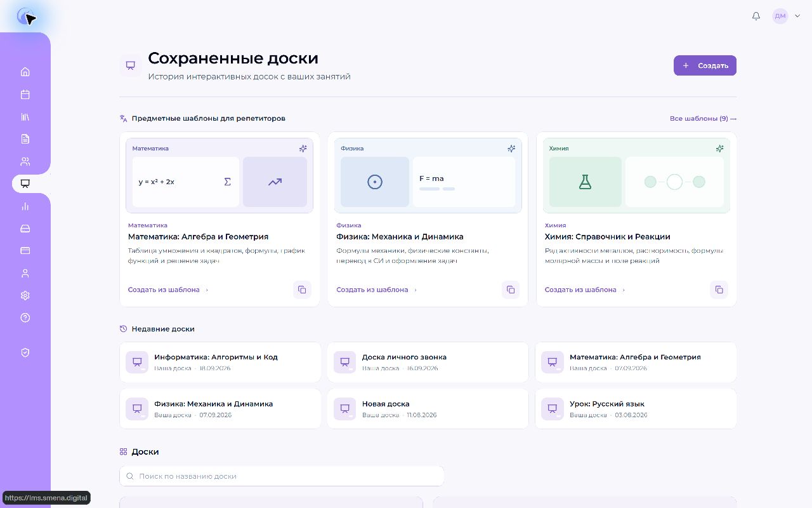
Task: Create from шаблона for Математика
Action: [x=168, y=290]
